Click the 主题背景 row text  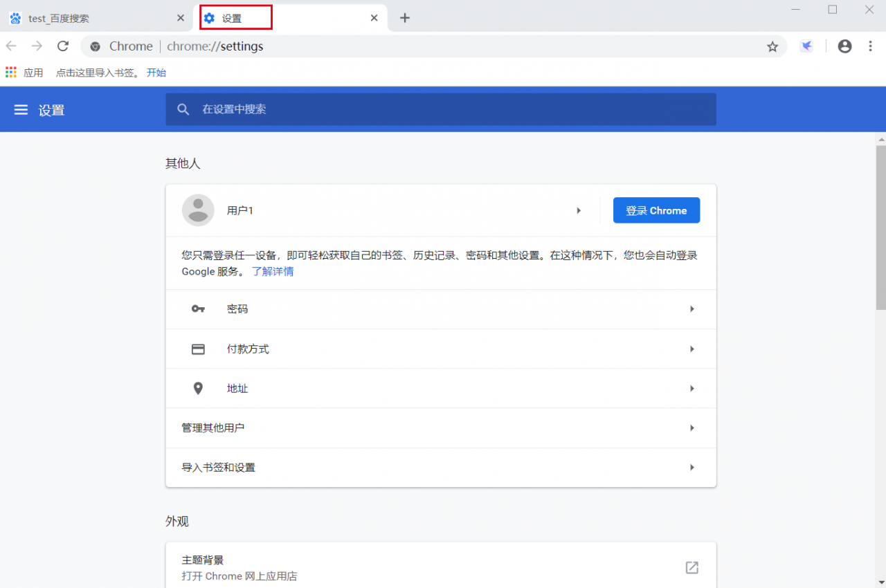coord(203,560)
